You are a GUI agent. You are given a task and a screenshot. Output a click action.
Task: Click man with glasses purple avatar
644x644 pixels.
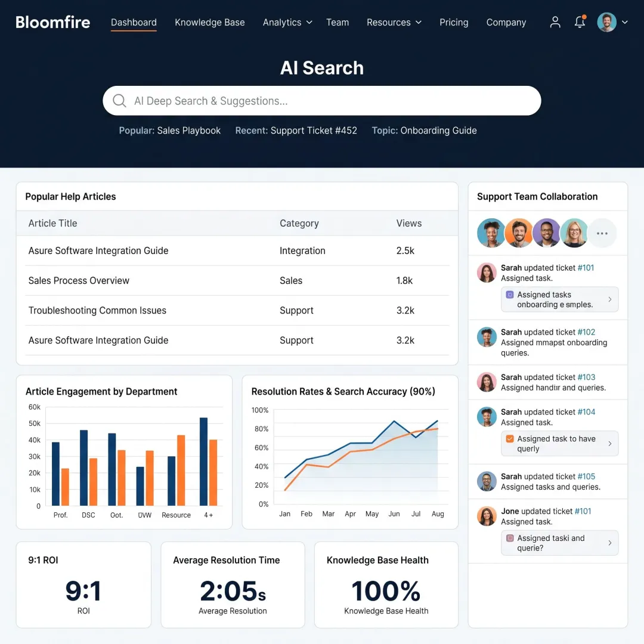pos(546,233)
